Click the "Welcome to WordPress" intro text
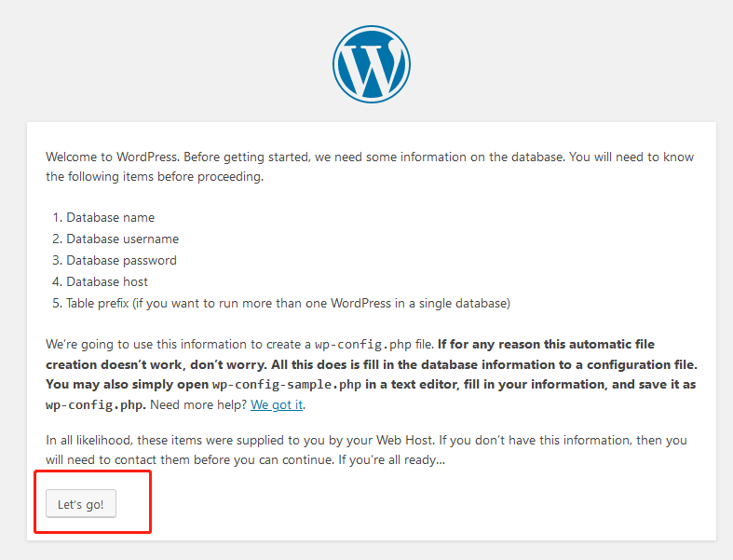Screen dimensions: 733x560 coord(113,157)
